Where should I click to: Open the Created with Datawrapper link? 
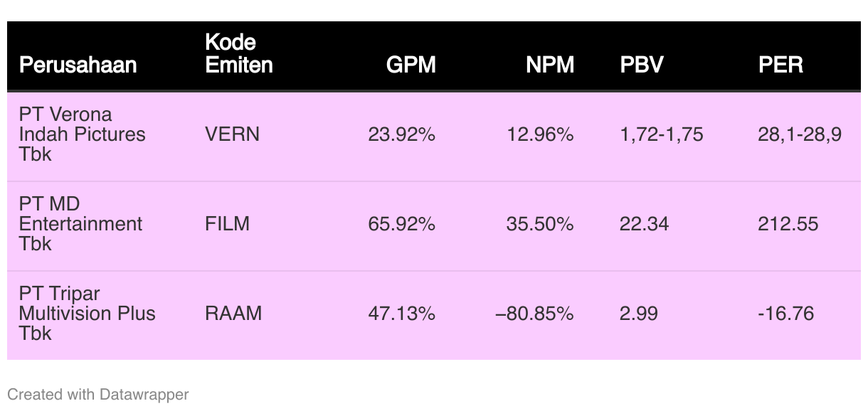tap(98, 394)
